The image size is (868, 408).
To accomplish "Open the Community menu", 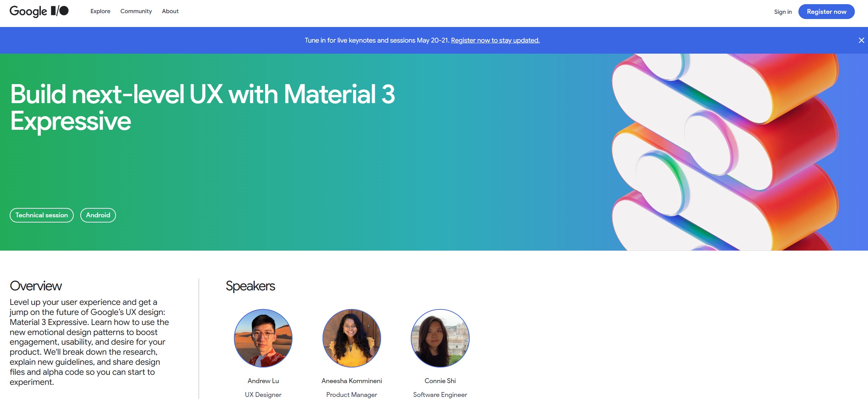I will (136, 11).
